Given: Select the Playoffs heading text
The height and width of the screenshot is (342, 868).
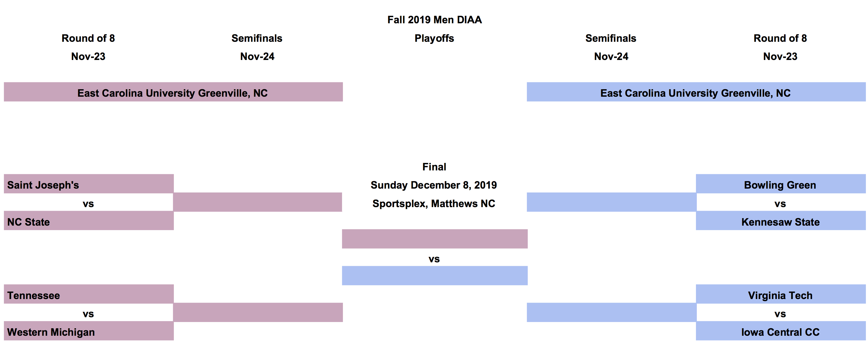Looking at the screenshot, I should (434, 38).
